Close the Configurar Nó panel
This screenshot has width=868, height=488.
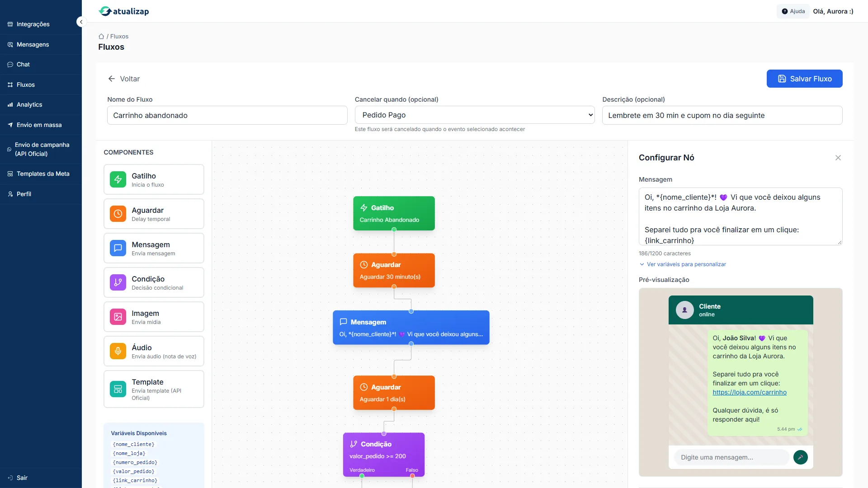838,158
